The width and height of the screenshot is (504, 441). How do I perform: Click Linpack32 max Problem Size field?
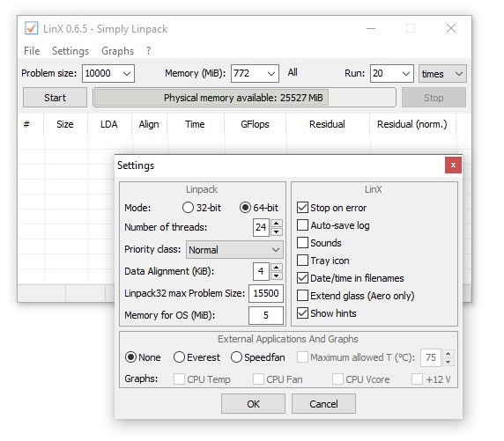[x=266, y=293]
